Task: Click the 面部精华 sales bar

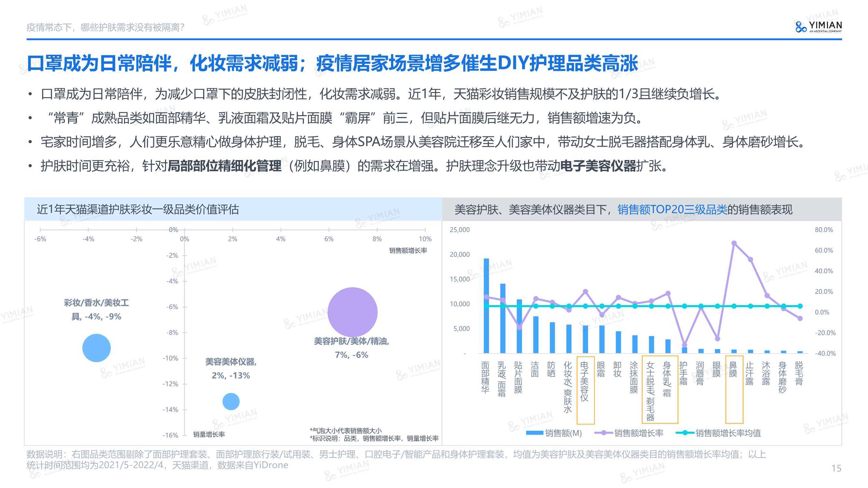Action: [486, 306]
